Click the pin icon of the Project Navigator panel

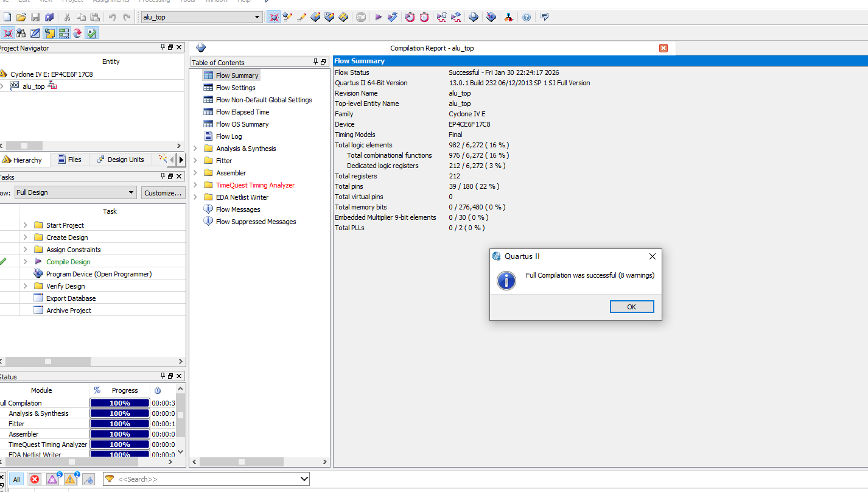click(163, 47)
